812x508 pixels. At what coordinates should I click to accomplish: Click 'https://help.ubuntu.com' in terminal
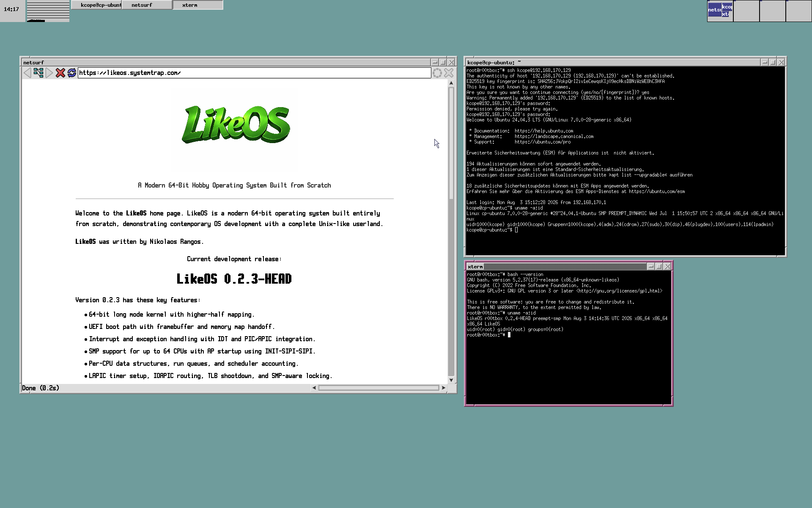click(x=544, y=131)
